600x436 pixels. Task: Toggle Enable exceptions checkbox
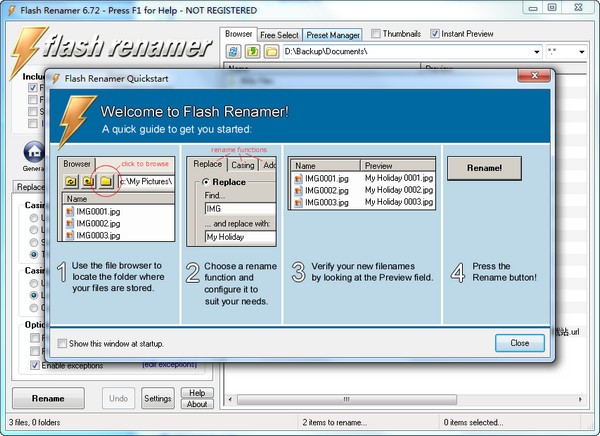tap(34, 365)
